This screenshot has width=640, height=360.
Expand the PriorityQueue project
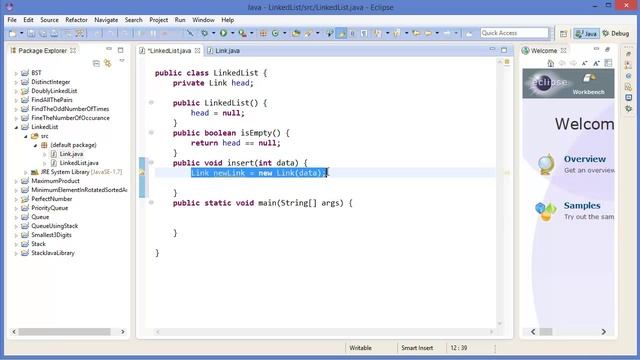[16, 208]
